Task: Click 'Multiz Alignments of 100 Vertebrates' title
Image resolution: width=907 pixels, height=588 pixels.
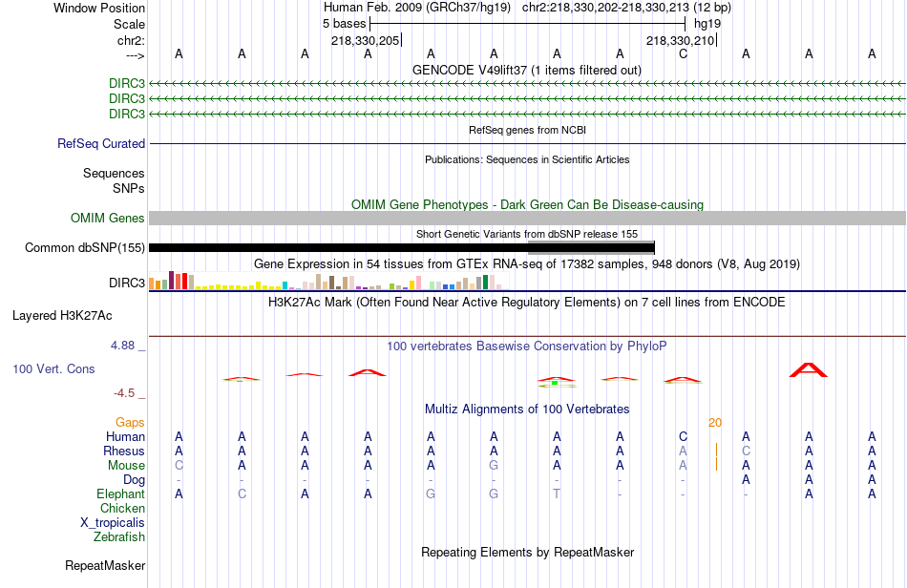Action: [527, 409]
